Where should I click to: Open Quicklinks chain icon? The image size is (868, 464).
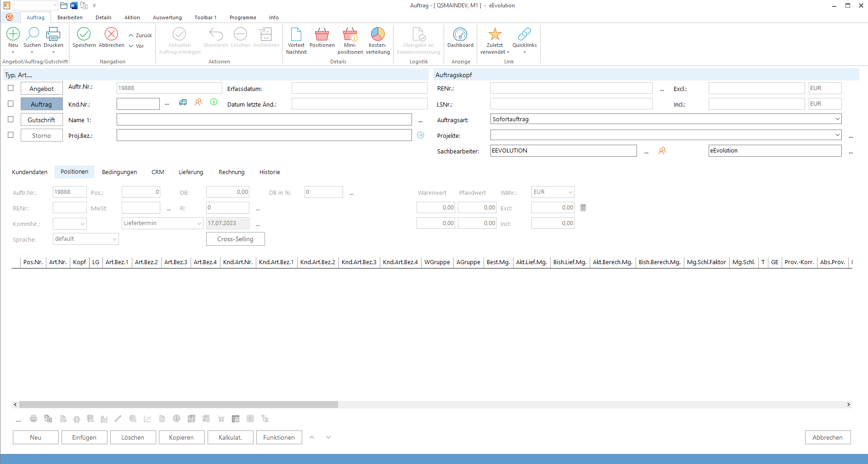(x=524, y=34)
